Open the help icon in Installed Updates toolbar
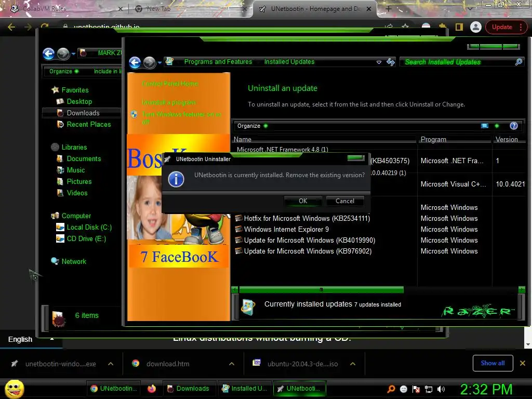The image size is (532, 399). click(514, 126)
